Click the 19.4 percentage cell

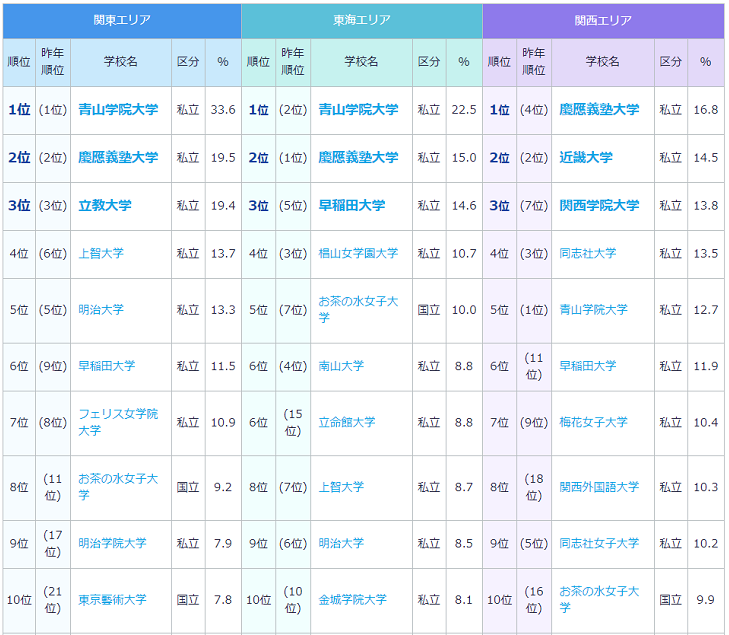223,206
